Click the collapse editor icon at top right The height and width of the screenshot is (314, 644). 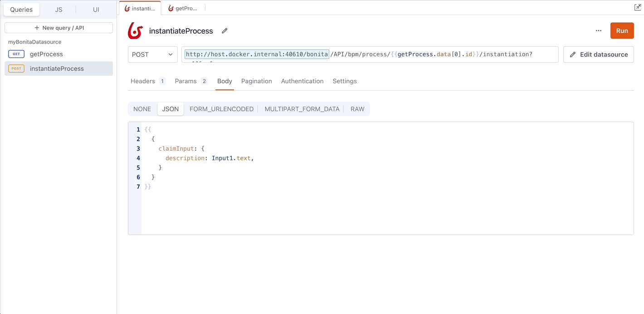pos(637,7)
